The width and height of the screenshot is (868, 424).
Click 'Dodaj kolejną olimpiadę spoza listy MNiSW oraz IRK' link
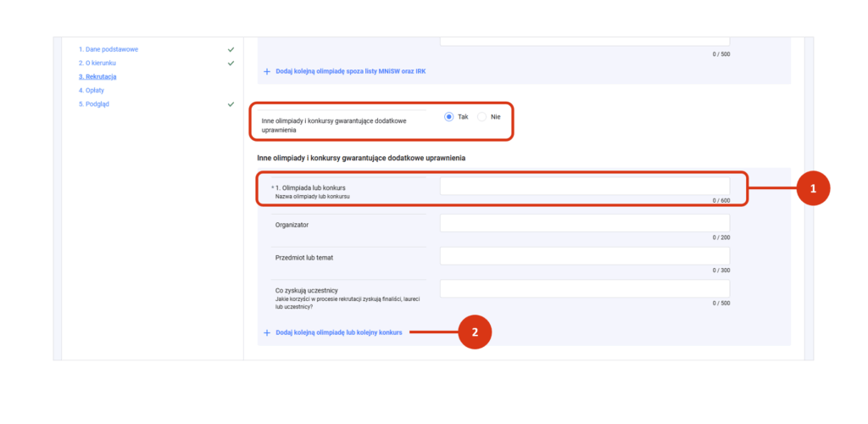pyautogui.click(x=350, y=71)
